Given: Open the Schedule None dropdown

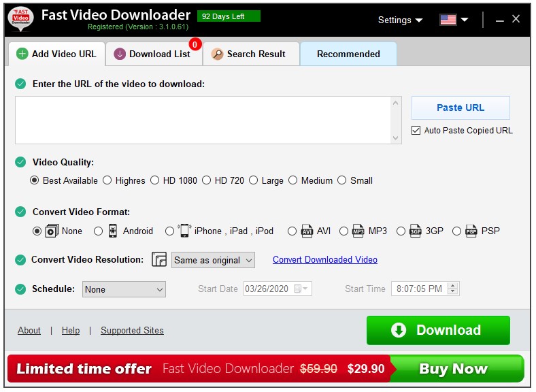Looking at the screenshot, I should tap(124, 289).
